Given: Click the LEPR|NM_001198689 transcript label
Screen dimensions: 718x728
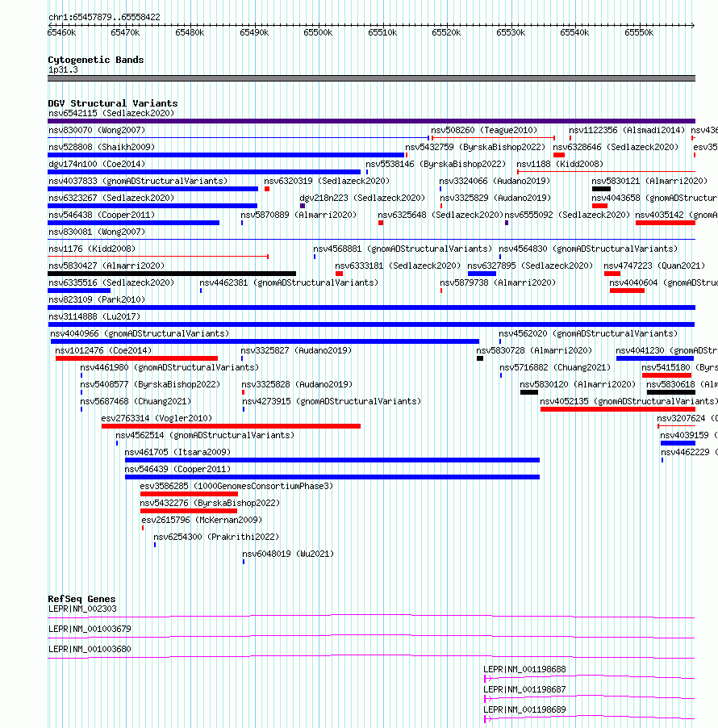Looking at the screenshot, I should click(x=524, y=710).
